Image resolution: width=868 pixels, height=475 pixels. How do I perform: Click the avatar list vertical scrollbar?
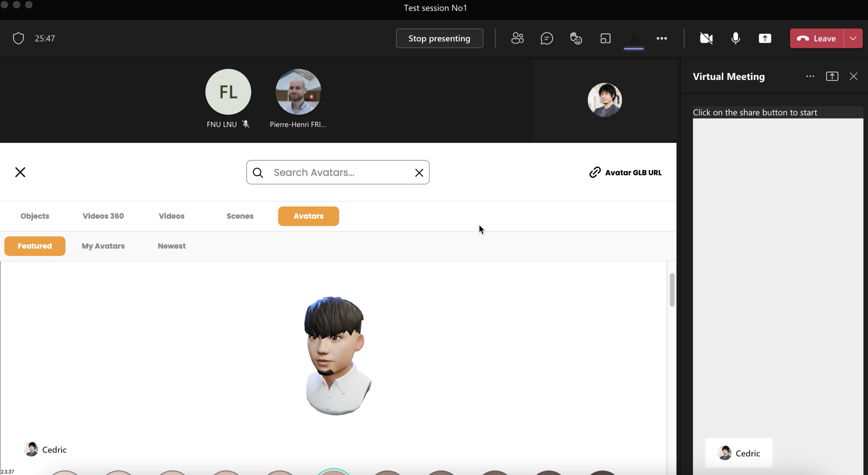pyautogui.click(x=672, y=290)
